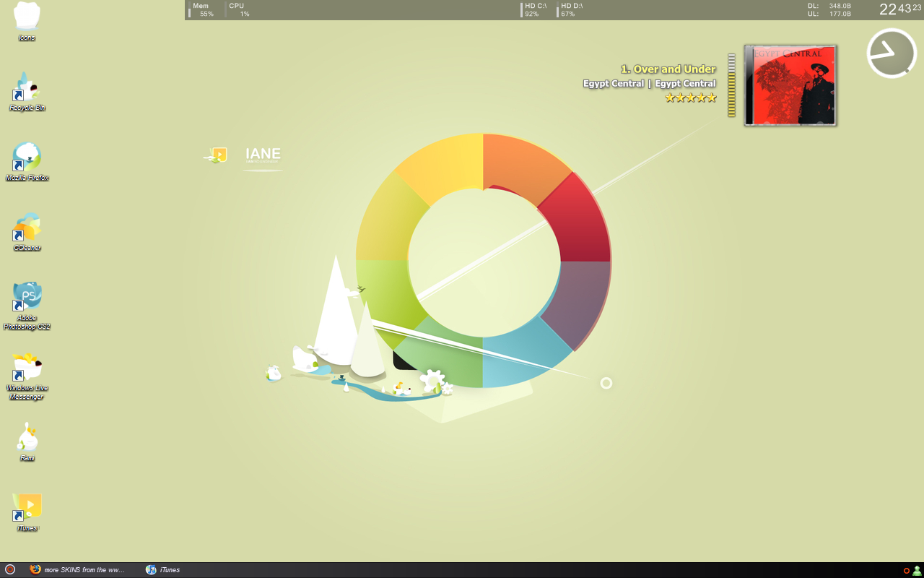The width and height of the screenshot is (924, 578).
Task: Click the HD C:\ disk usage meter
Action: [x=535, y=9]
